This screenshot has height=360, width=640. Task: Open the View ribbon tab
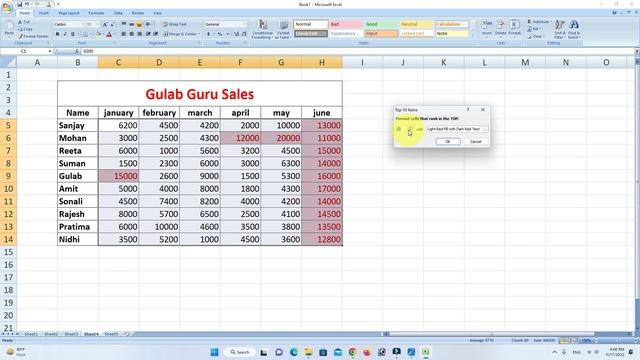(x=158, y=13)
